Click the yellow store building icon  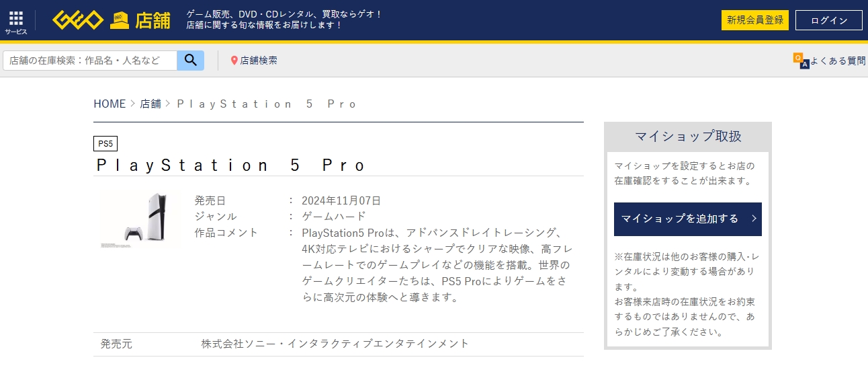point(120,21)
